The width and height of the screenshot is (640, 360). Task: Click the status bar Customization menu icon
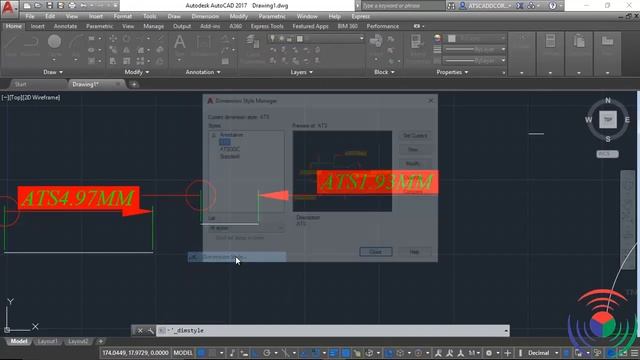[x=635, y=353]
